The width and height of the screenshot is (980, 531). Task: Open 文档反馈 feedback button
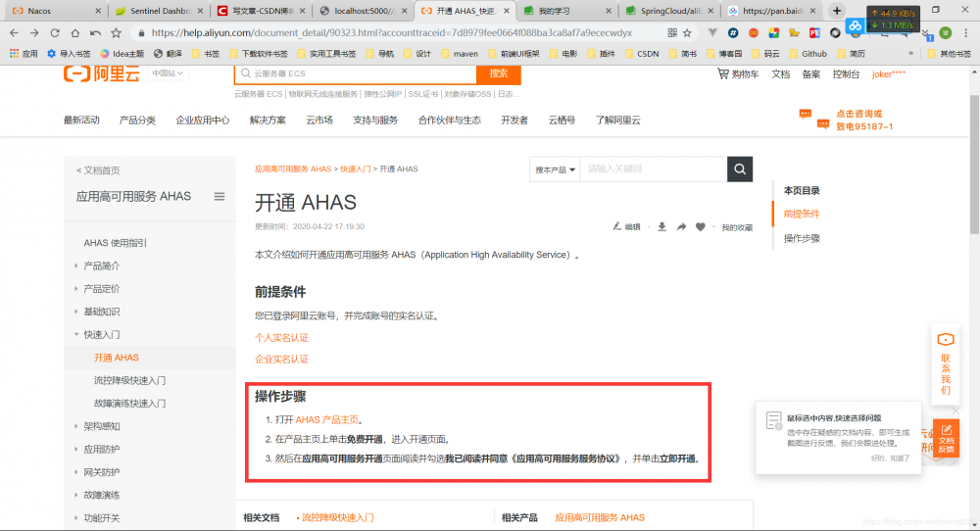947,438
